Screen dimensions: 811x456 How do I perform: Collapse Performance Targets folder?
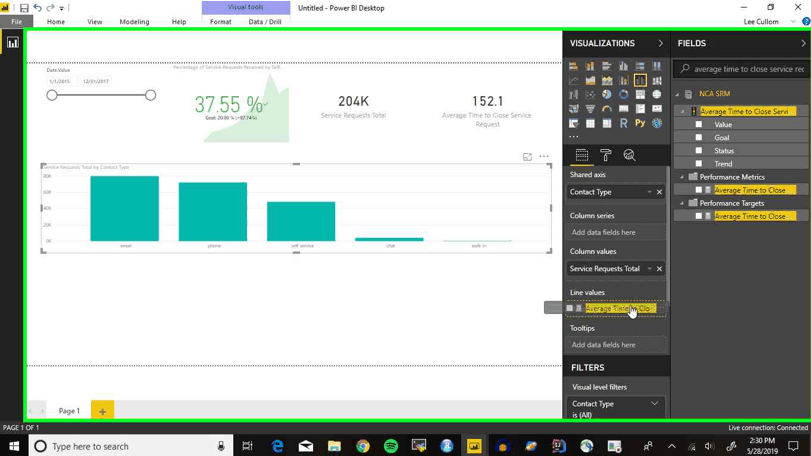coord(682,203)
